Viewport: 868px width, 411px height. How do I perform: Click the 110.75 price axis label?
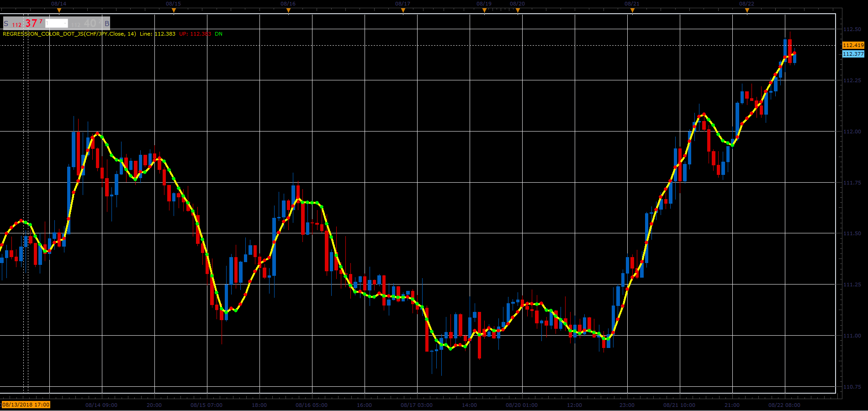point(852,387)
